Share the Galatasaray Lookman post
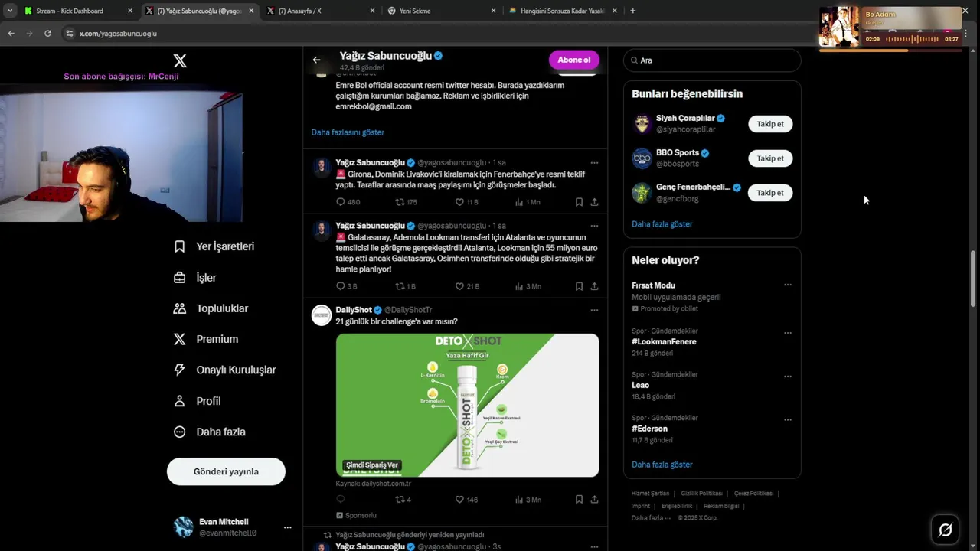Image resolution: width=980 pixels, height=551 pixels. pyautogui.click(x=594, y=286)
